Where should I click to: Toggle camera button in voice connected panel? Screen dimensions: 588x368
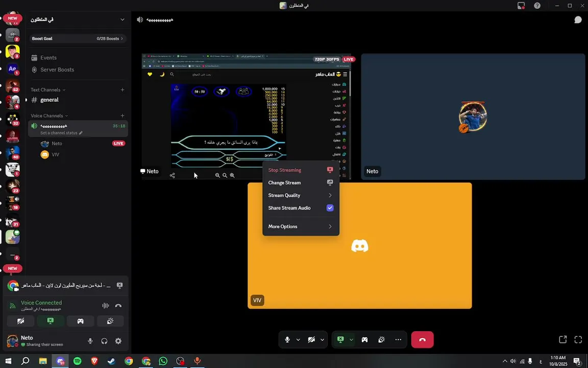coord(20,321)
